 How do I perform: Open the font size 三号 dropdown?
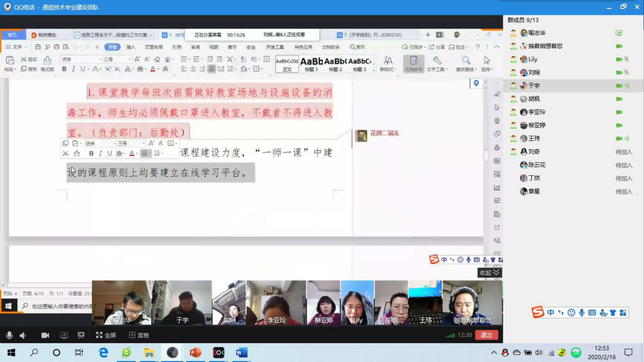coord(117,59)
